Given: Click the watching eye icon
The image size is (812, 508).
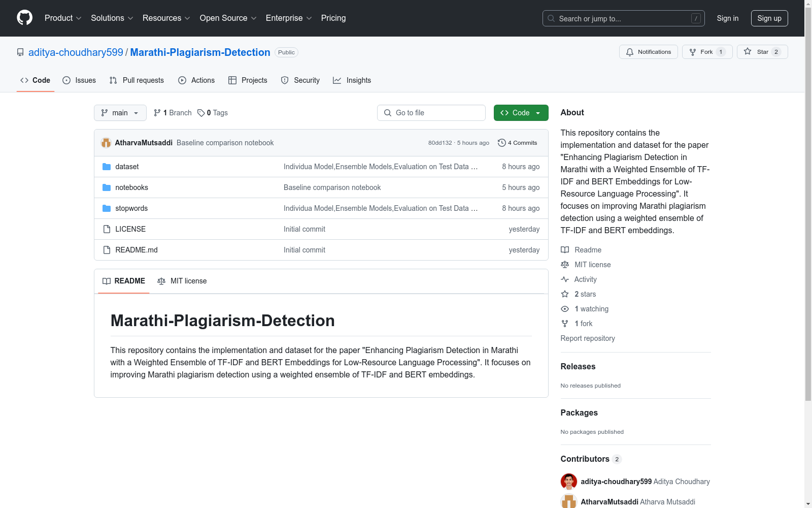Looking at the screenshot, I should (x=565, y=309).
